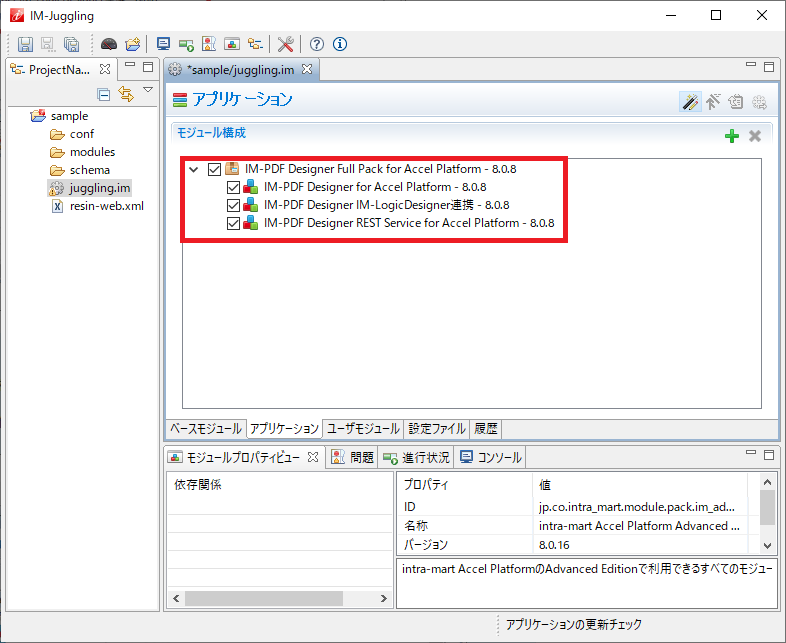The height and width of the screenshot is (643, 786).
Task: Close the module property view tab
Action: pos(313,457)
